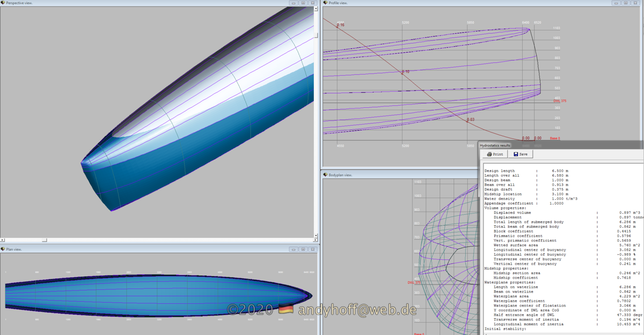Click the Print button in Hydrostatics results

[x=495, y=154]
